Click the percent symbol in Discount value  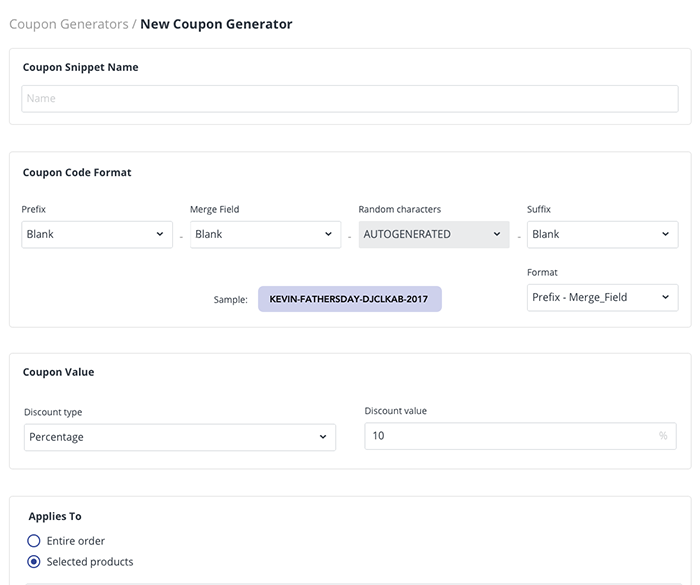coord(663,437)
